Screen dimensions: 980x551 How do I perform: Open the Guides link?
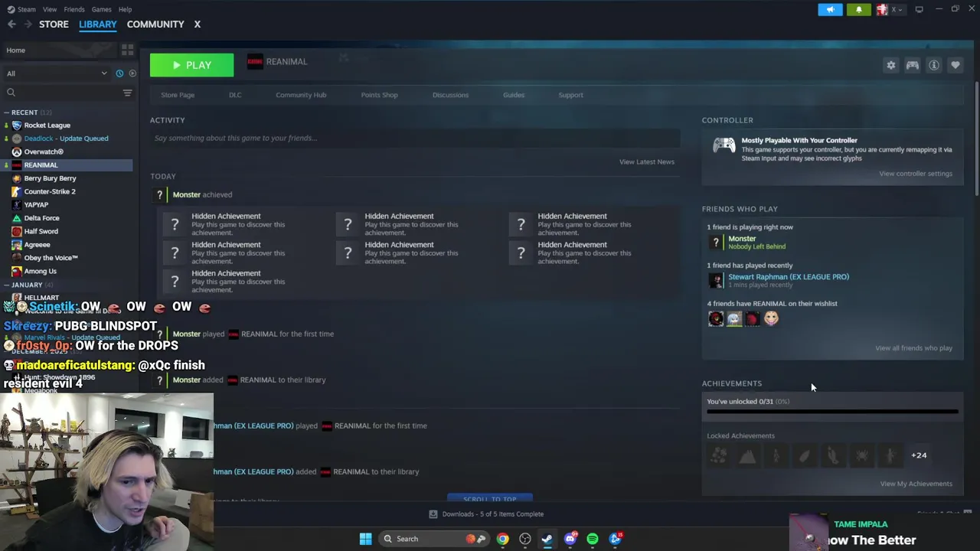(x=514, y=95)
